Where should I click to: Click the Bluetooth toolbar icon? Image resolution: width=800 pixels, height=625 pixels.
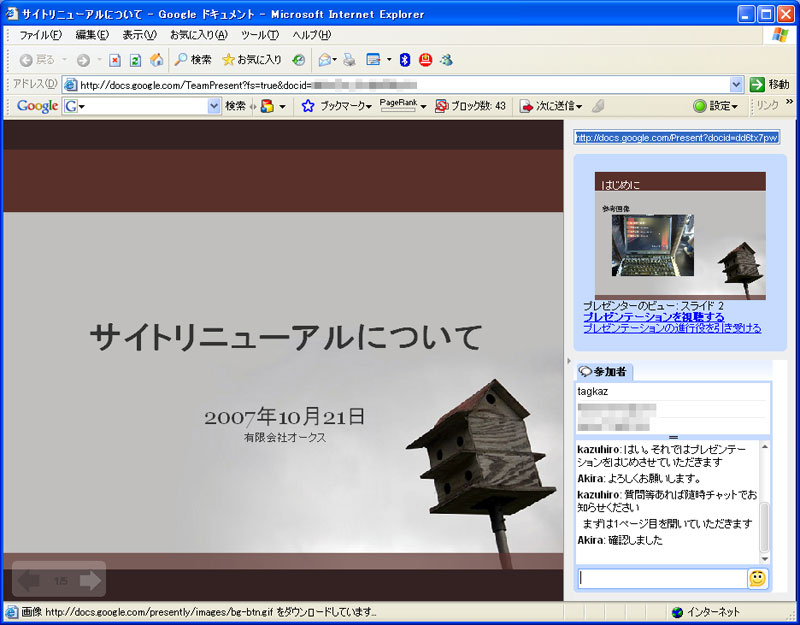405,60
